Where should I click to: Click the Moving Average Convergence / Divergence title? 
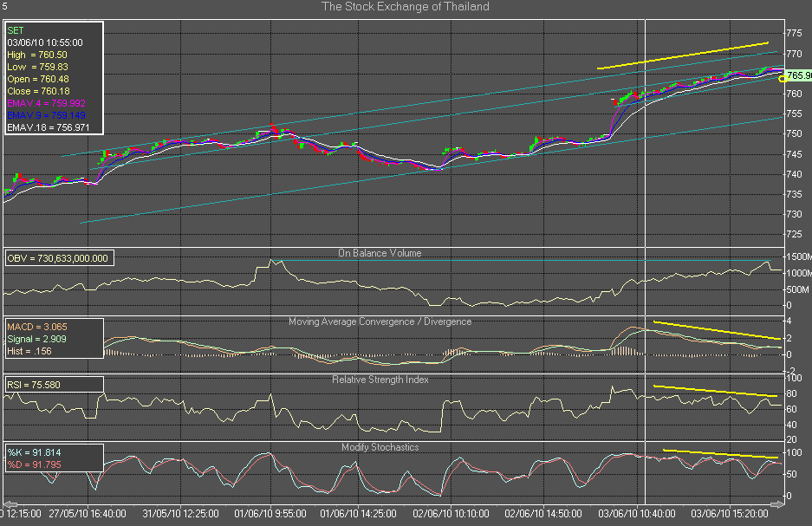coord(380,321)
